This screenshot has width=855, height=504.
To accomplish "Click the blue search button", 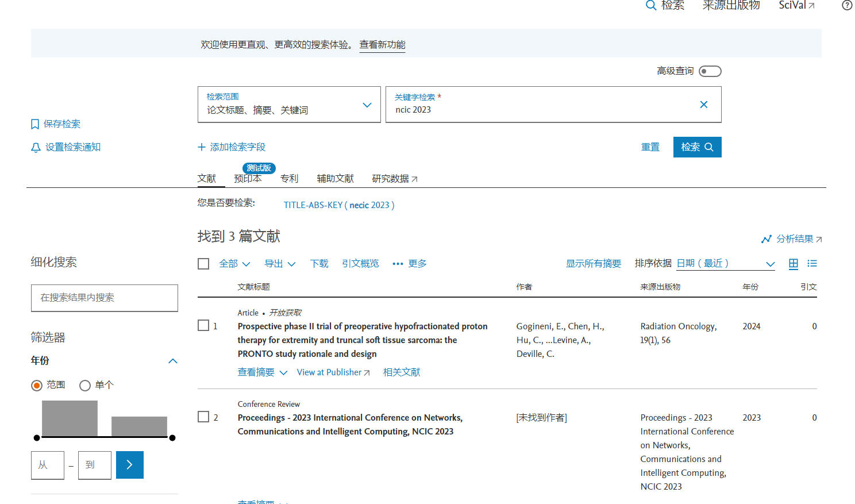I will 697,147.
